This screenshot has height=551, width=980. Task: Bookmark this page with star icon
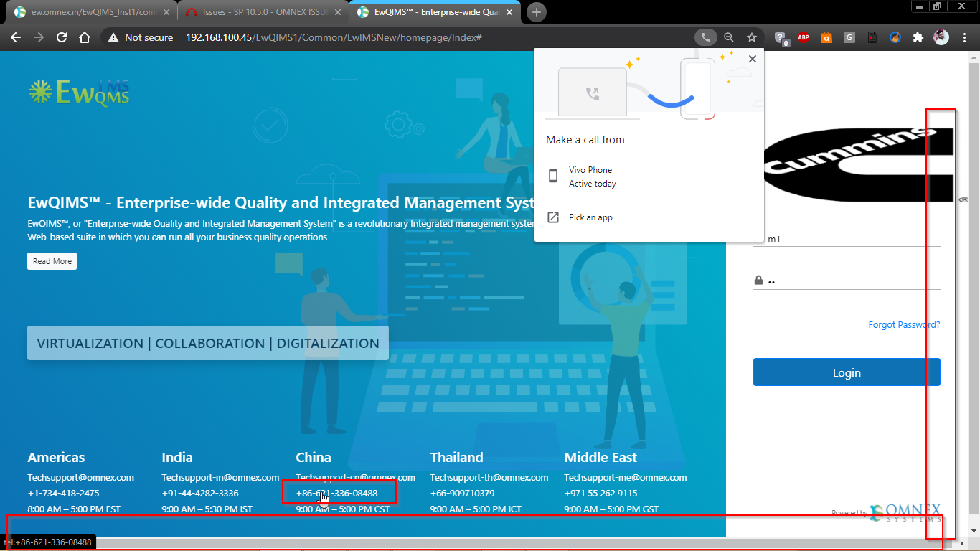751,37
